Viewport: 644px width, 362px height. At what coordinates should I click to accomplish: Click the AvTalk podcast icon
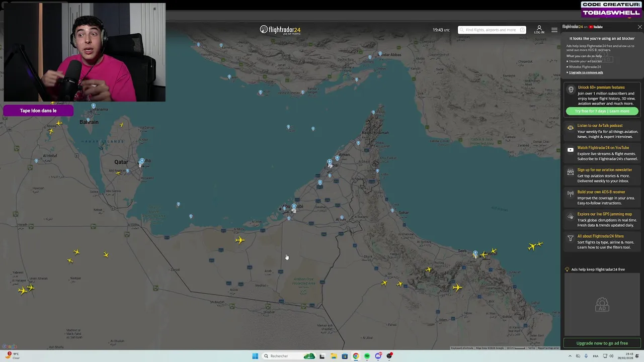(571, 128)
